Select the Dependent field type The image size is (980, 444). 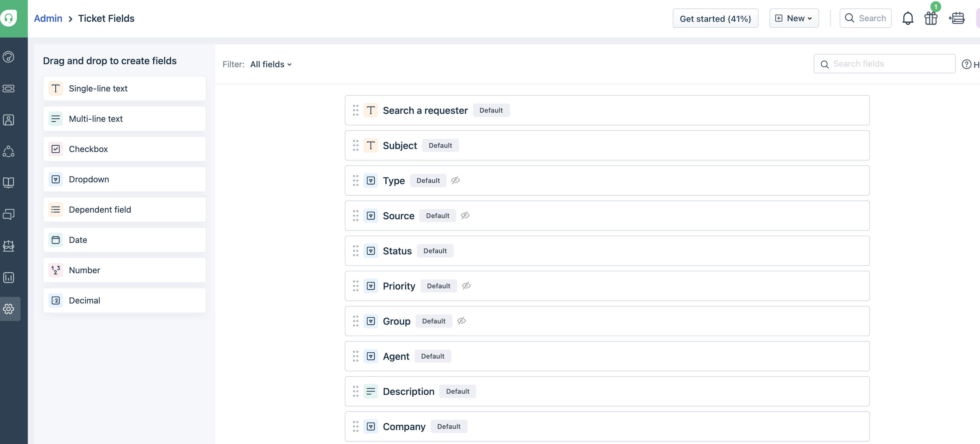(x=124, y=210)
